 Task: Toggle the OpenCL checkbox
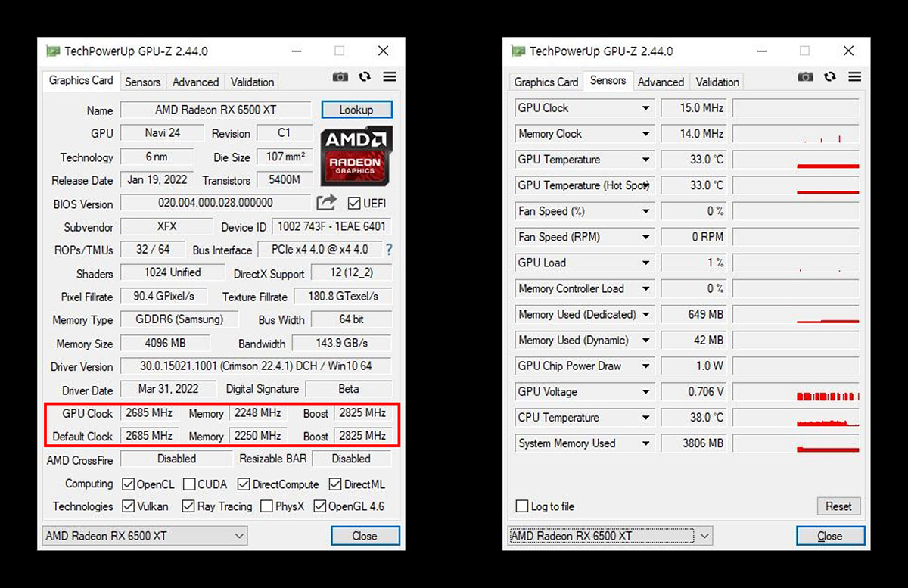(128, 484)
